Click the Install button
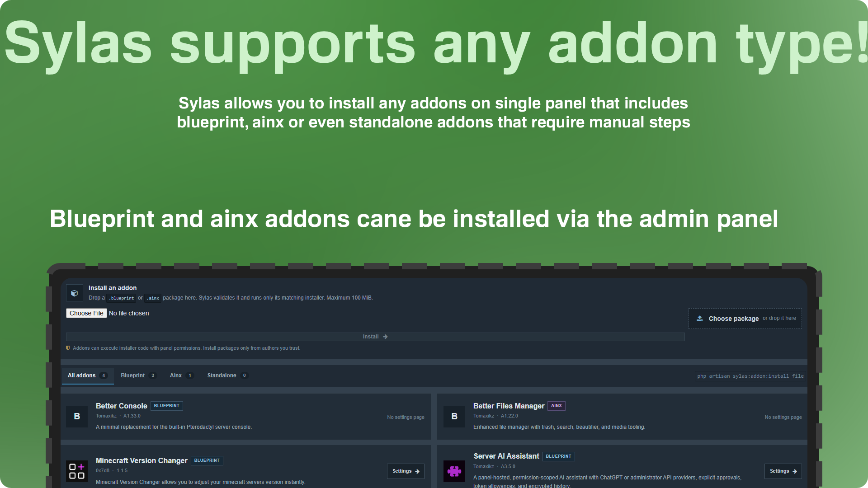 [x=375, y=337]
